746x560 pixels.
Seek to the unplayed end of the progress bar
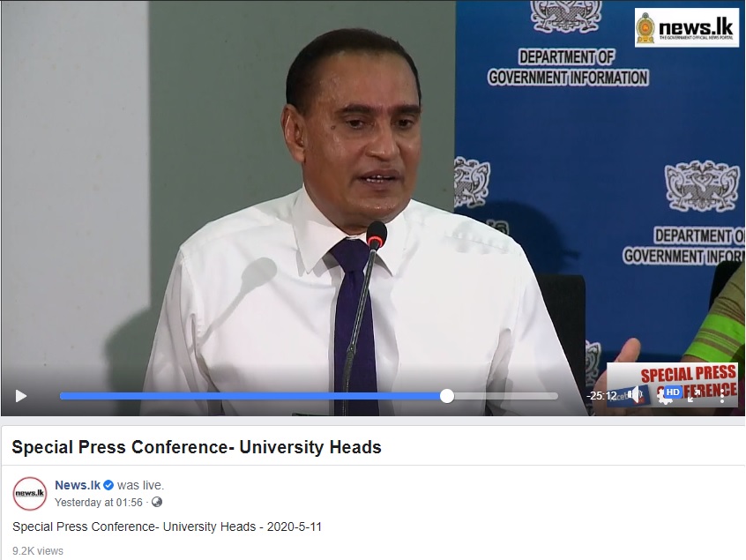pos(506,396)
